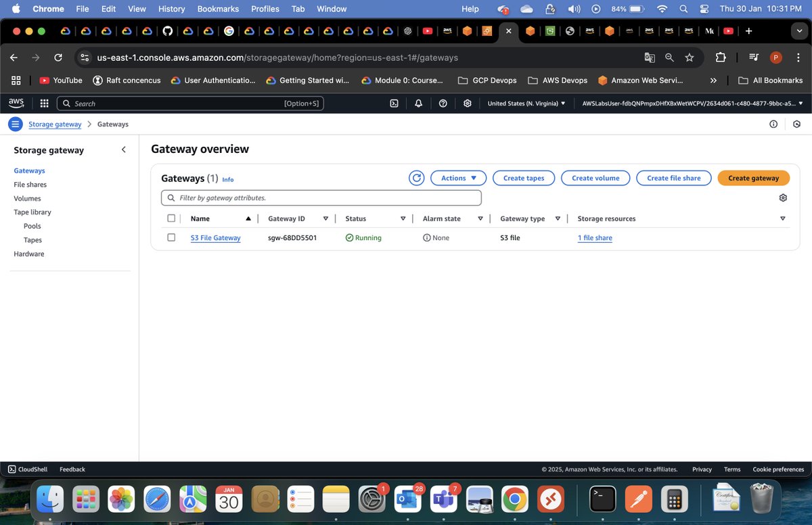Open the Profiles menu
The height and width of the screenshot is (525, 812).
265,9
